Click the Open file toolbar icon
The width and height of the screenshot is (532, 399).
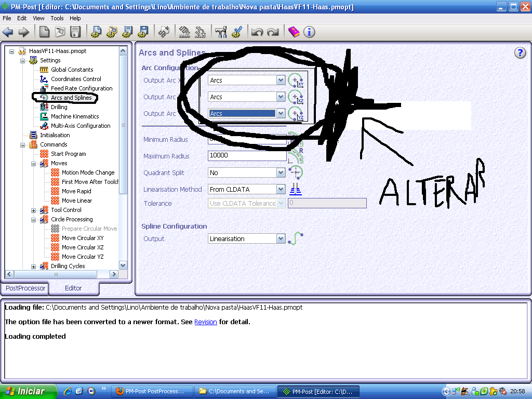tap(60, 32)
